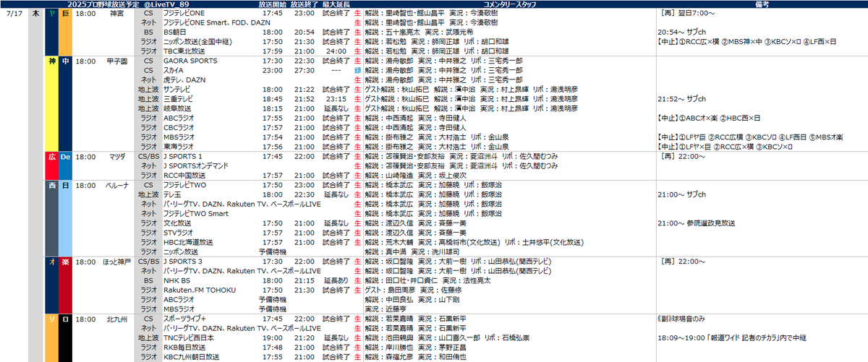Select the 放送終了 column header
The height and width of the screenshot is (362, 868).
pyautogui.click(x=304, y=4)
